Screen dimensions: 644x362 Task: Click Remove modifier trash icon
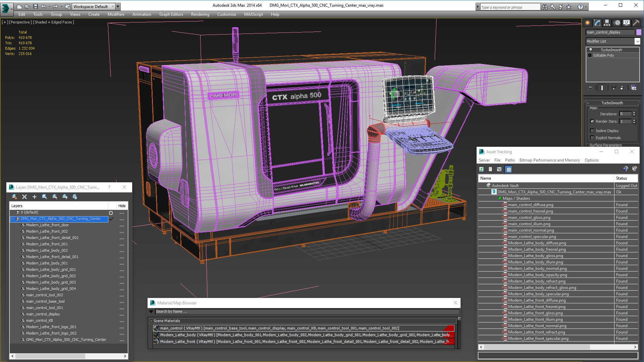click(x=622, y=88)
